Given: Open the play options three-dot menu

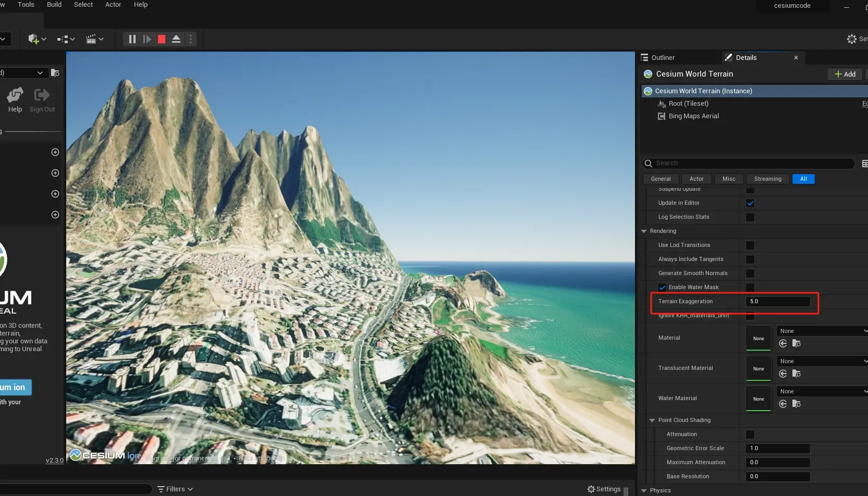Looking at the screenshot, I should click(x=191, y=39).
